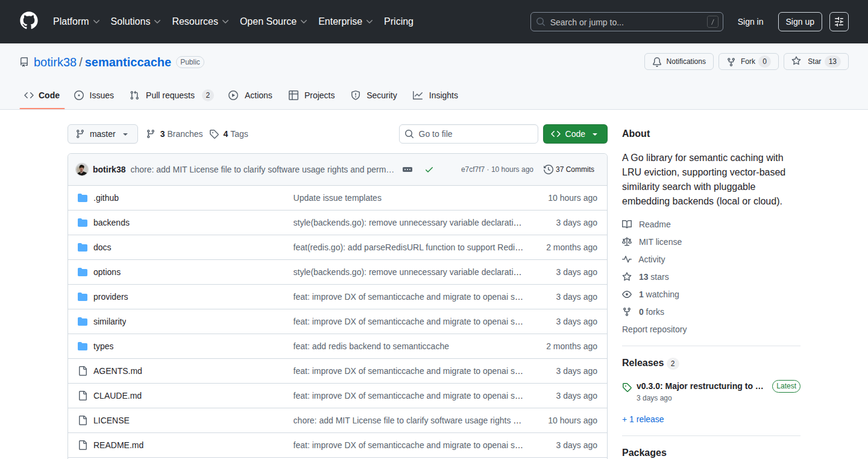Viewport: 868px width, 459px height.
Task: Open the backends folder icon
Action: pos(83,223)
